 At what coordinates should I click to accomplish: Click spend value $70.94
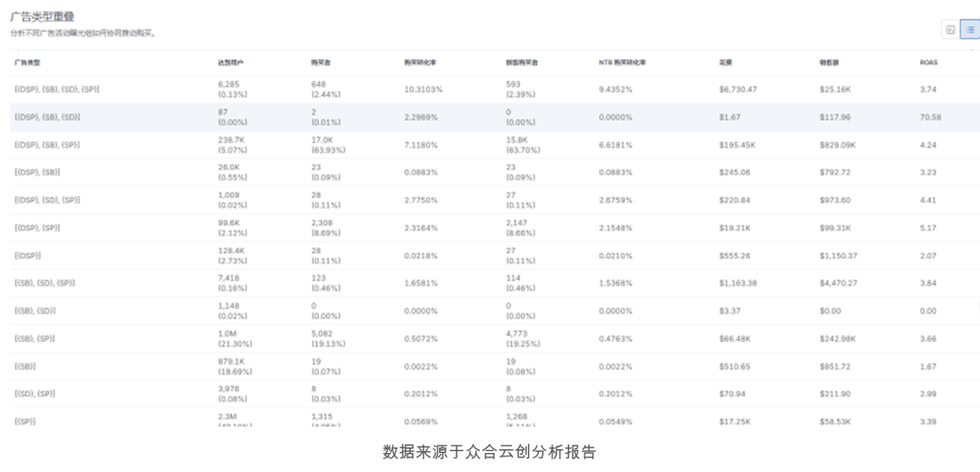[732, 394]
